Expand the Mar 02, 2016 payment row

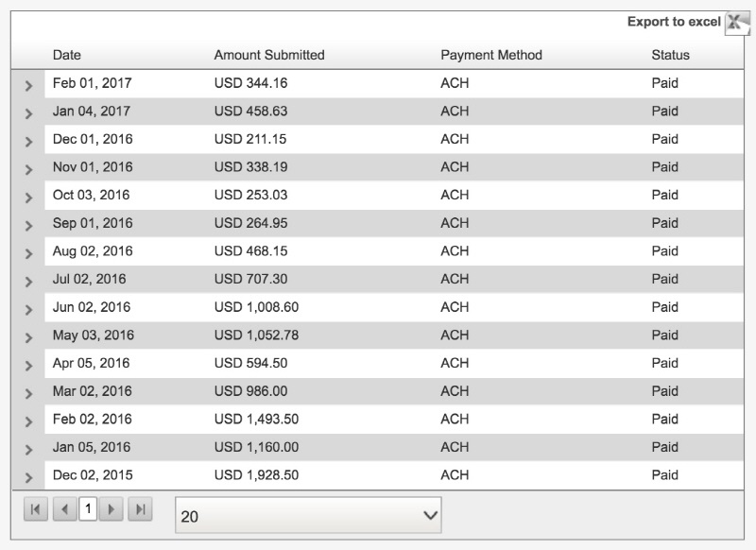coord(28,393)
